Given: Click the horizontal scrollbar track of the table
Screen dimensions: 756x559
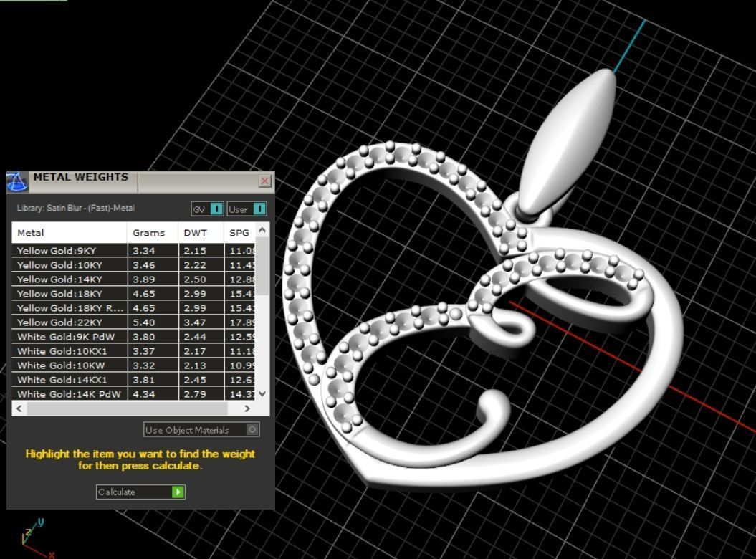Looking at the screenshot, I should [x=128, y=408].
